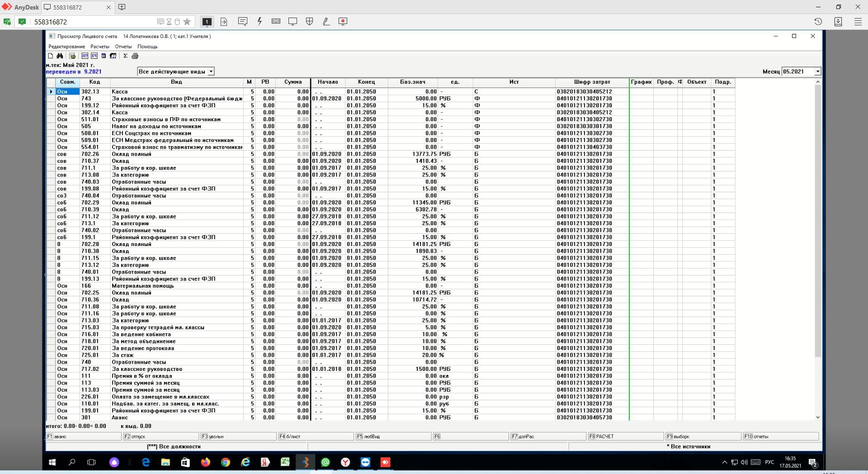Click the F4 б/лист button
Viewport: 868px width, 474px height.
tap(316, 436)
